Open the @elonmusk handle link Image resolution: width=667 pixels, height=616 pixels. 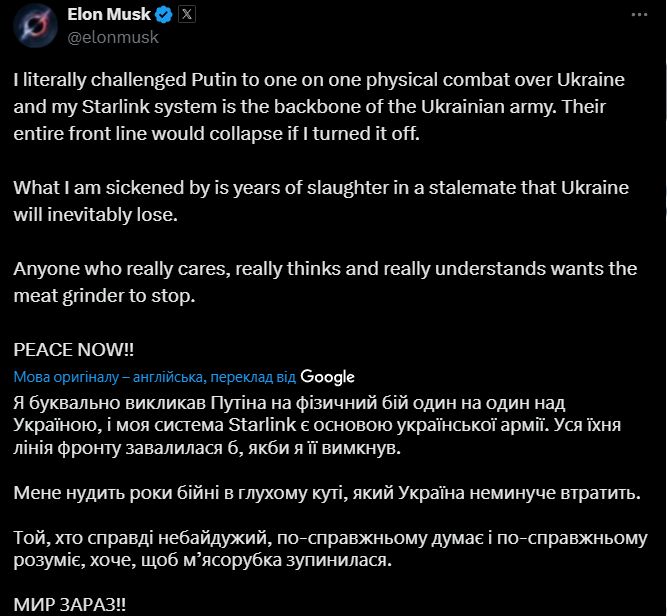click(x=113, y=37)
